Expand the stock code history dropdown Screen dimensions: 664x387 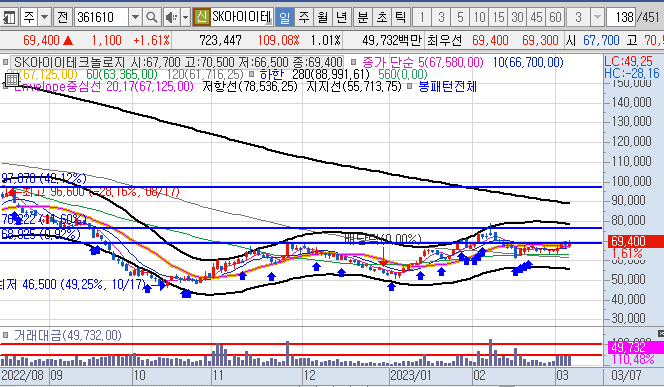(135, 17)
